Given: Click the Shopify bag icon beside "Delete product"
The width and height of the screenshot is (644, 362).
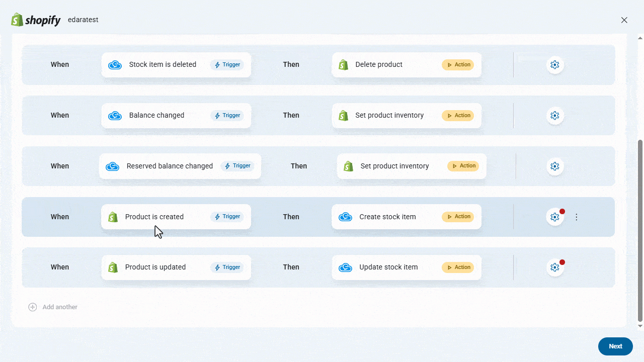Looking at the screenshot, I should pos(343,64).
